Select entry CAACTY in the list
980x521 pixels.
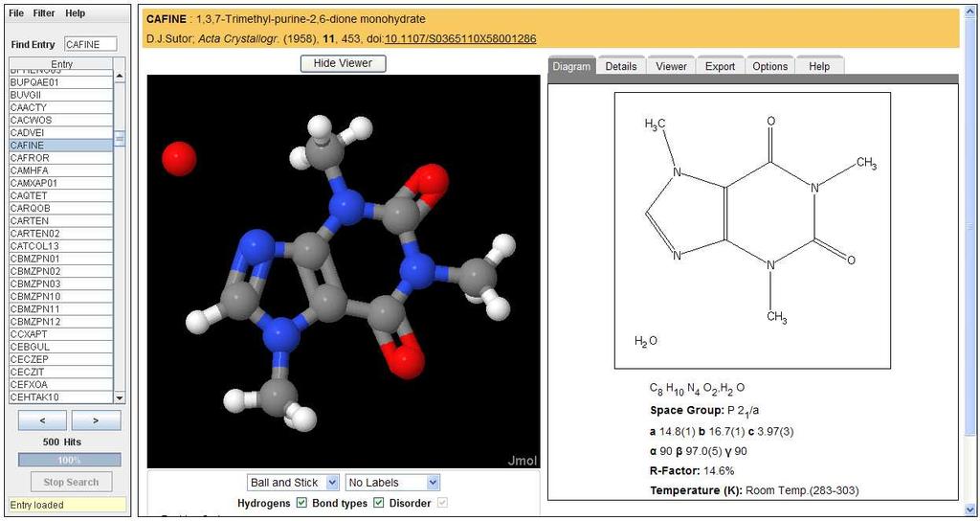point(60,107)
